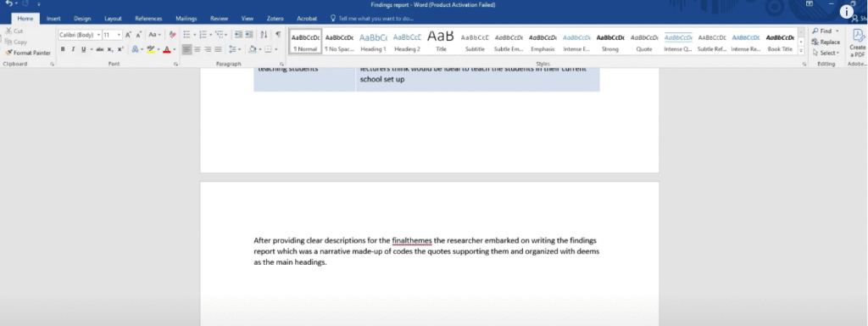Apply yellow text highlight color
Image resolution: width=868 pixels, height=326 pixels.
pos(151,49)
